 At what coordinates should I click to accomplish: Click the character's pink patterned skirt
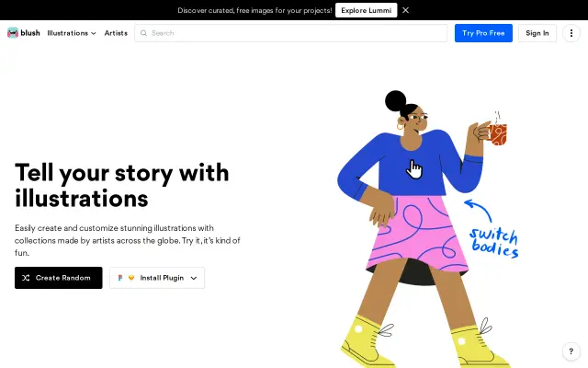pyautogui.click(x=418, y=233)
